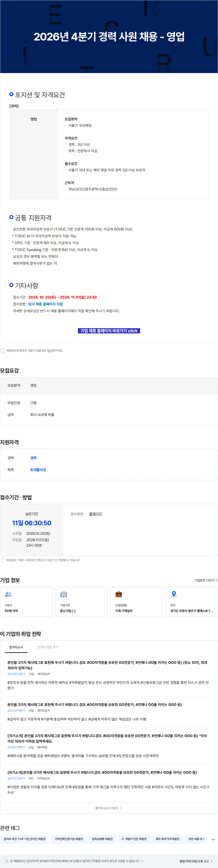Open 합격자소서 더보기 link
Image resolution: width=218 pixels, height=868 pixels.
(109, 808)
